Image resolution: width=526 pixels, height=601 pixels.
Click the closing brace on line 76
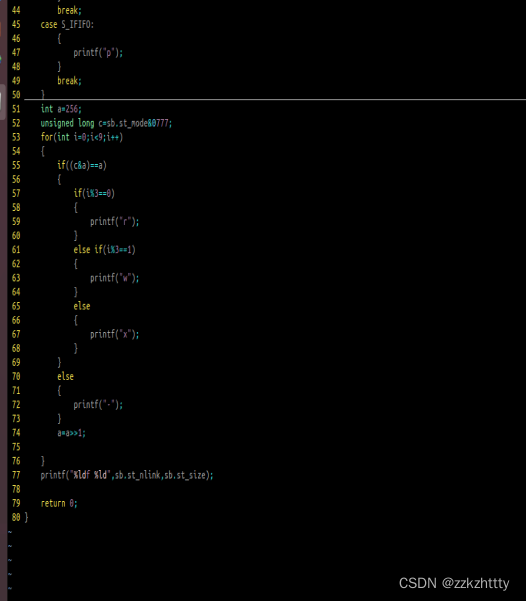(x=43, y=461)
